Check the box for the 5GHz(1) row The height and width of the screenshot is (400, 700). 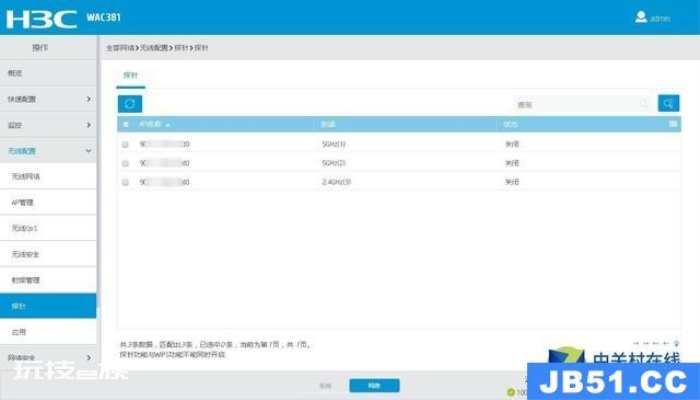point(125,144)
